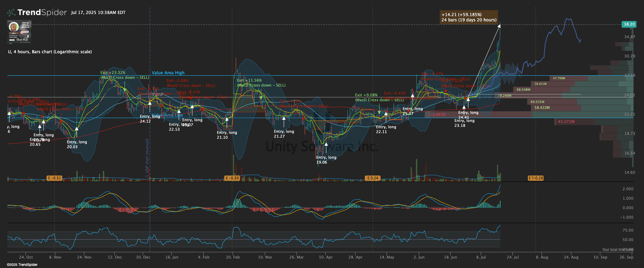This screenshot has height=268, width=644.
Task: Click the MACD axis value 2.000
Action: [x=628, y=189]
